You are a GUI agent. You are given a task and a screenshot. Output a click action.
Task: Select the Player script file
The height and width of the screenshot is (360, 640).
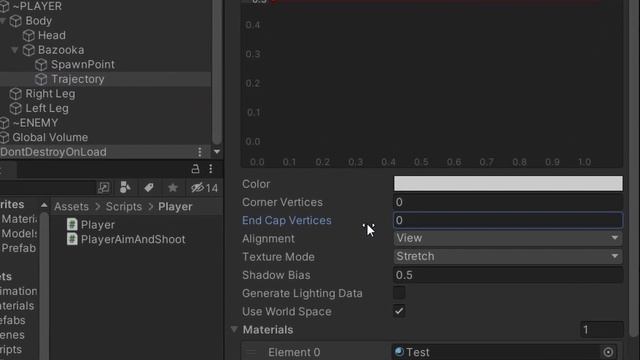pyautogui.click(x=98, y=225)
